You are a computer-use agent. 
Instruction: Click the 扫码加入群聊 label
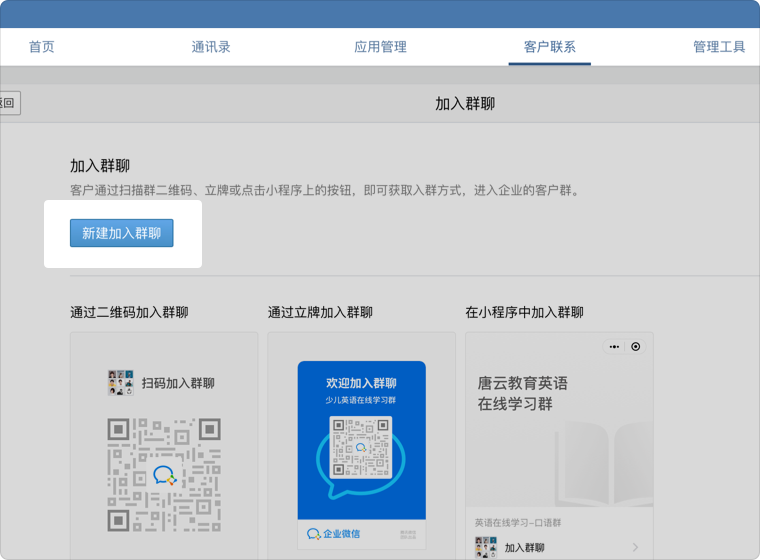[178, 384]
